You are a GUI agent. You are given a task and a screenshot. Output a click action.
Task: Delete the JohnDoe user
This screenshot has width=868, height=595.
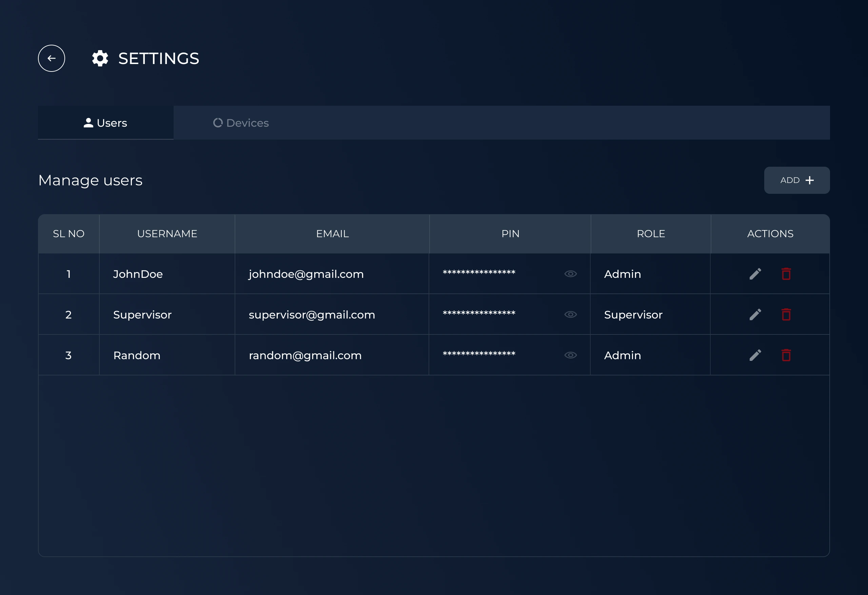(786, 273)
